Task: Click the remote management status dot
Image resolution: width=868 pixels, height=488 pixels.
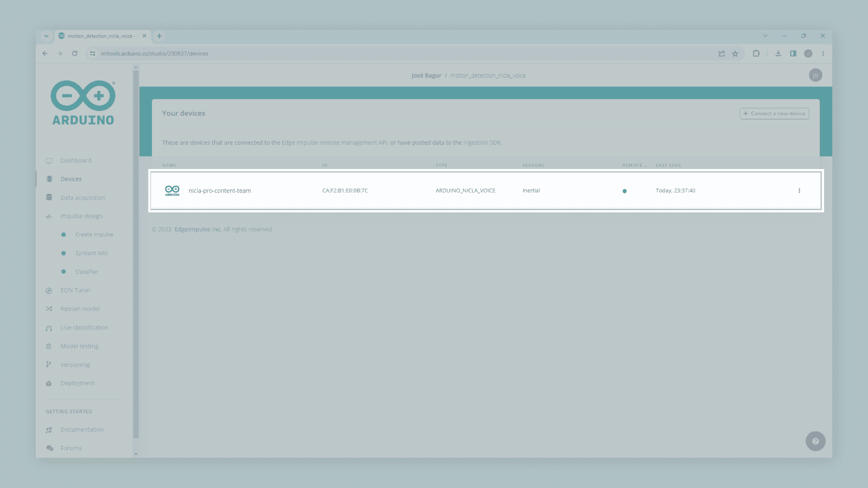Action: (624, 191)
